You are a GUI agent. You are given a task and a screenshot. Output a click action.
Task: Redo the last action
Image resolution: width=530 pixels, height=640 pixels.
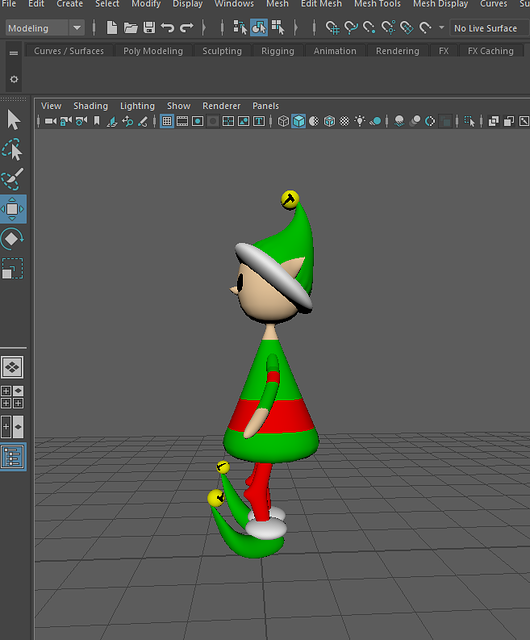tap(187, 28)
